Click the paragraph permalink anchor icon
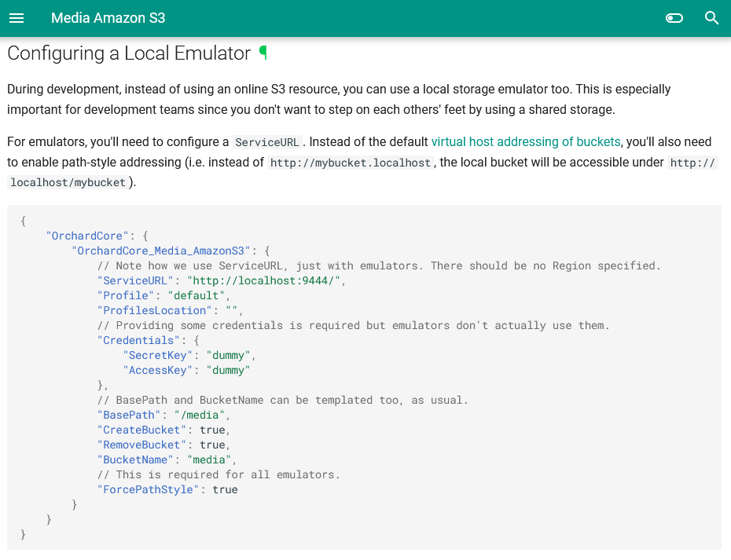The width and height of the screenshot is (731, 560). pyautogui.click(x=263, y=53)
